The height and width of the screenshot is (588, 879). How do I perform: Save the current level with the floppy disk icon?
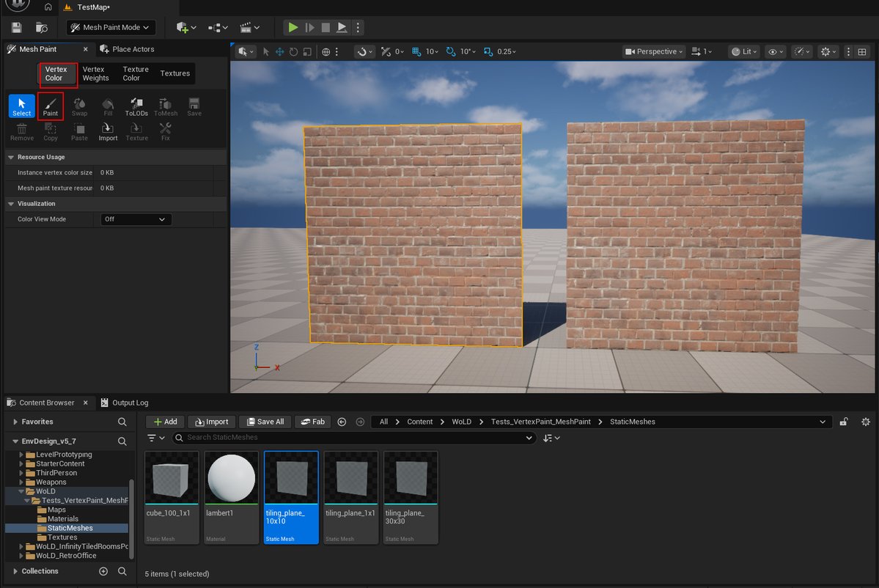tap(16, 27)
